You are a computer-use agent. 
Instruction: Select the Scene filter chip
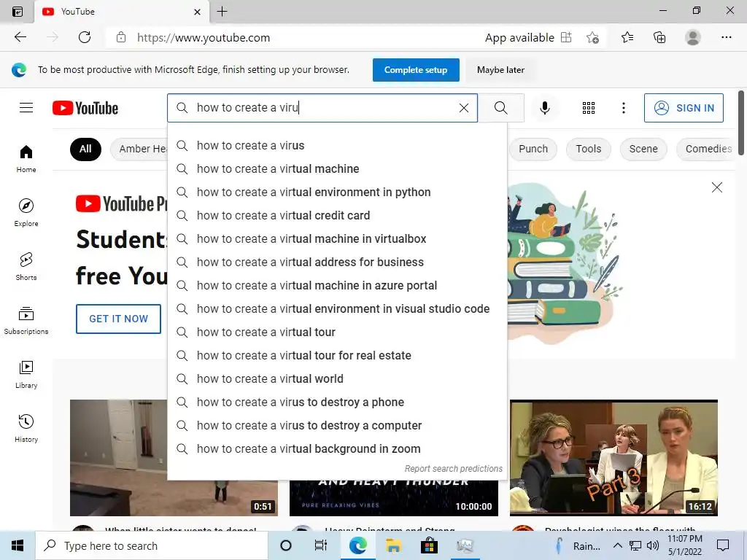643,149
